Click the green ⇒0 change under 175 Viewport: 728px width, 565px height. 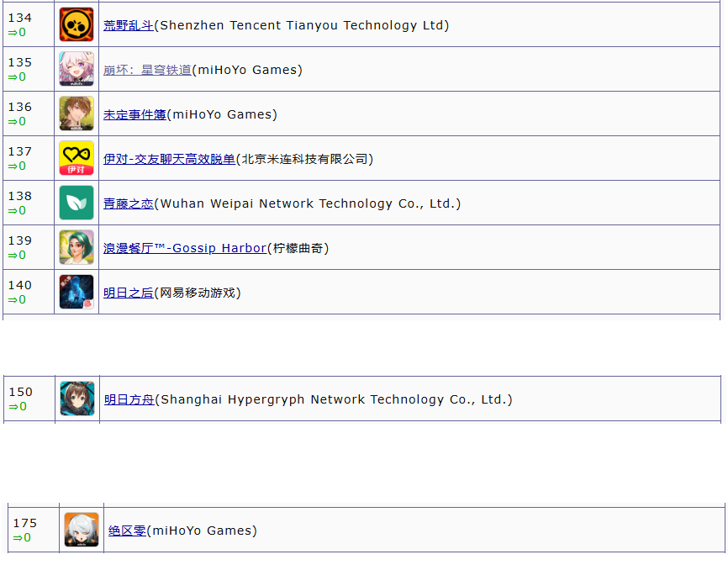[x=22, y=537]
